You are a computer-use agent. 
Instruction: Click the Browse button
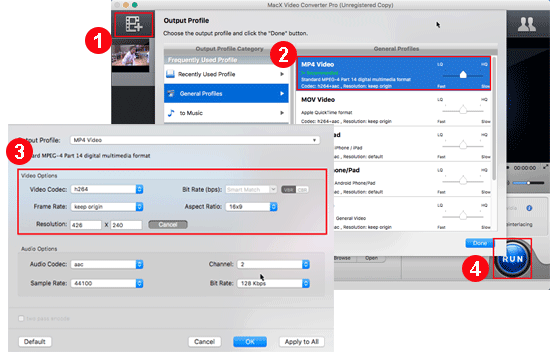[343, 258]
